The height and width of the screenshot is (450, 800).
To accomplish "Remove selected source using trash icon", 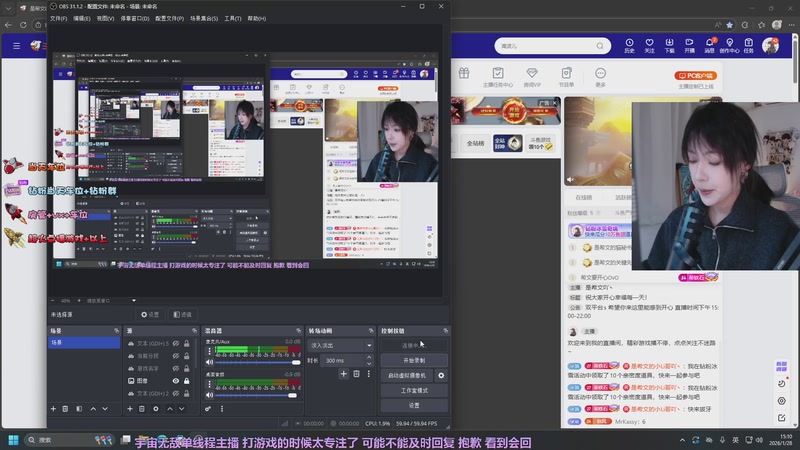I will (142, 409).
